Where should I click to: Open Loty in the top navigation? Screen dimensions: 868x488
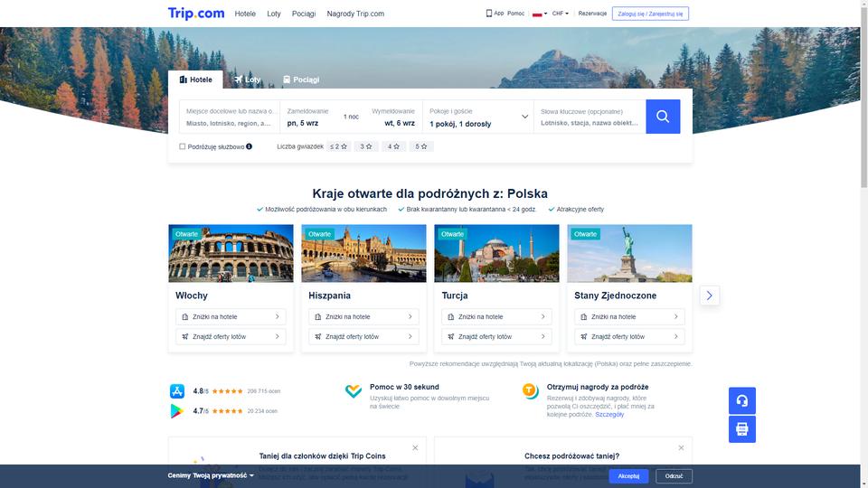tap(273, 14)
